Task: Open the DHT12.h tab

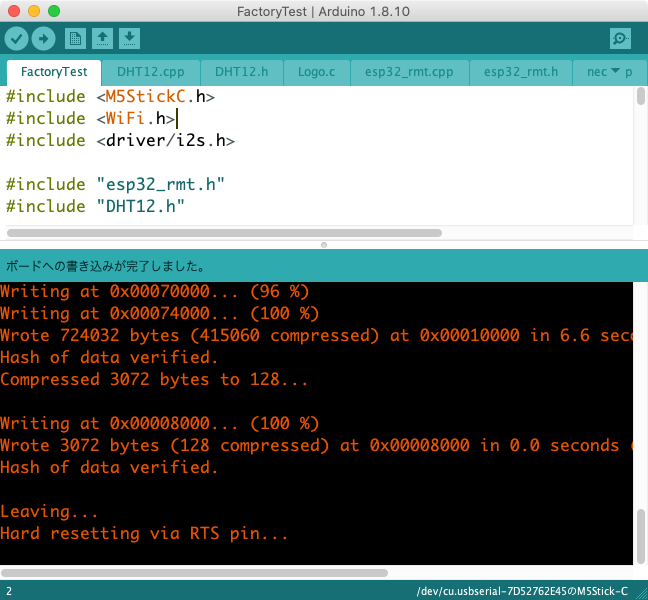Action: pos(242,72)
